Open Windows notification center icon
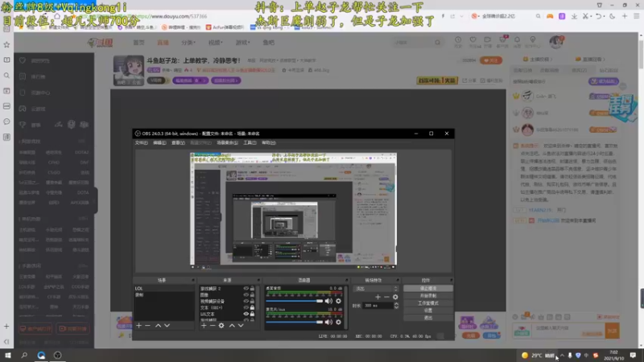The image size is (644, 362). (633, 355)
